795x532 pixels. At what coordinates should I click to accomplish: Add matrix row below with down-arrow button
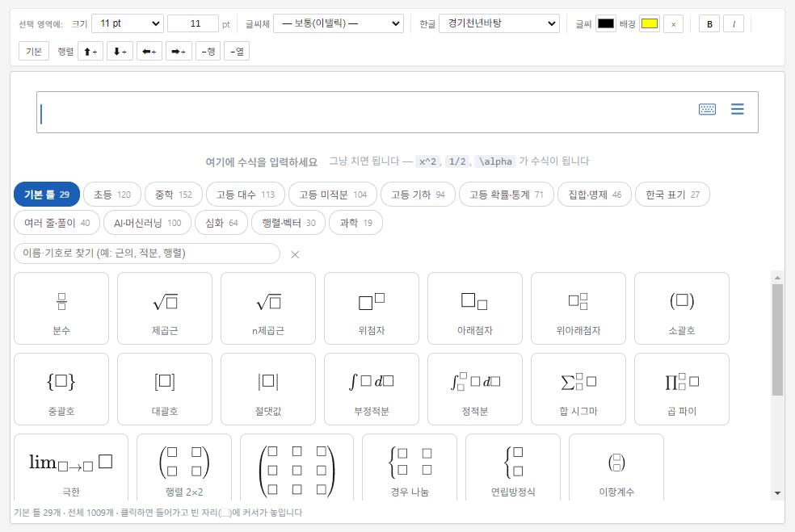pyautogui.click(x=120, y=51)
